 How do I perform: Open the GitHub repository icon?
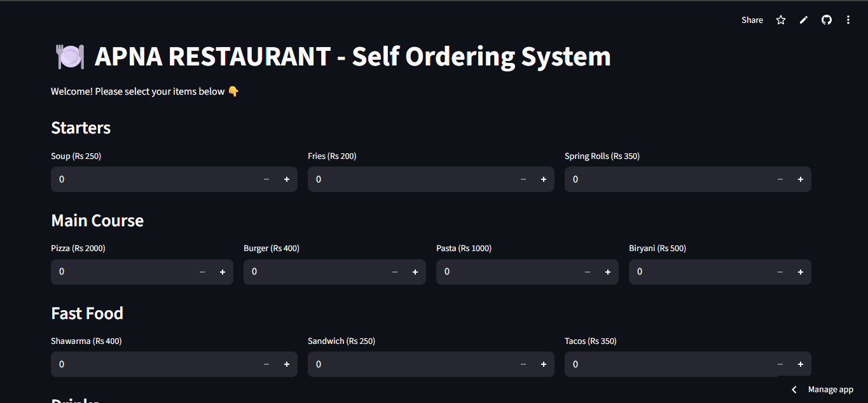pos(826,20)
